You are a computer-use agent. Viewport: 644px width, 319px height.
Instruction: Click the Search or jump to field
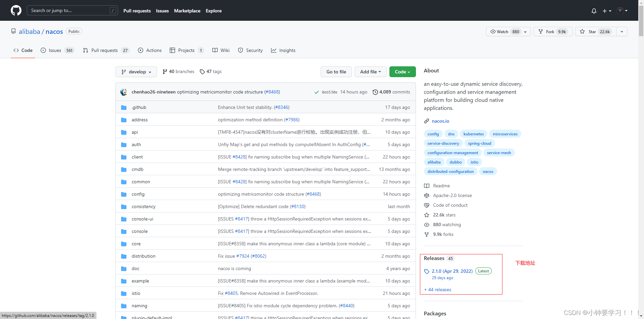coord(72,10)
